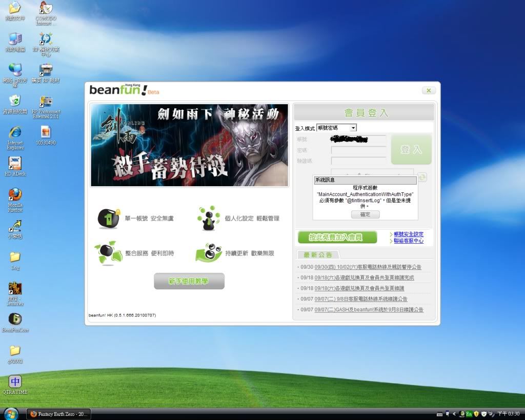The height and width of the screenshot is (420, 525).
Task: Click the beanfun! Hong Kong Beta logo
Action: click(124, 90)
